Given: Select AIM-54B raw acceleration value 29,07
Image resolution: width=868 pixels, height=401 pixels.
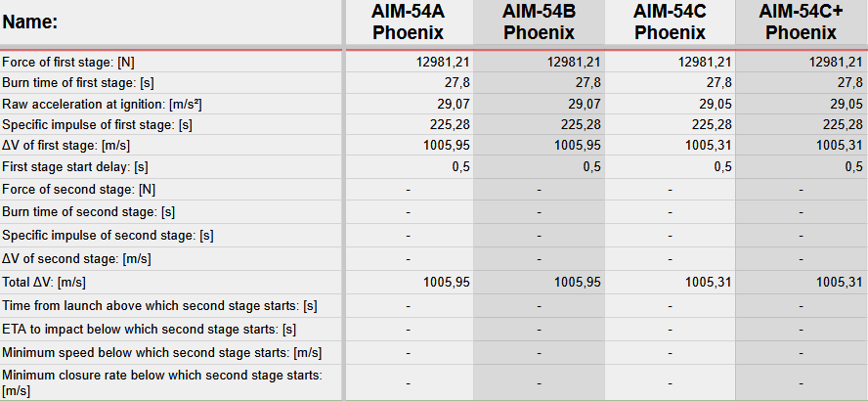Looking at the screenshot, I should (x=585, y=104).
